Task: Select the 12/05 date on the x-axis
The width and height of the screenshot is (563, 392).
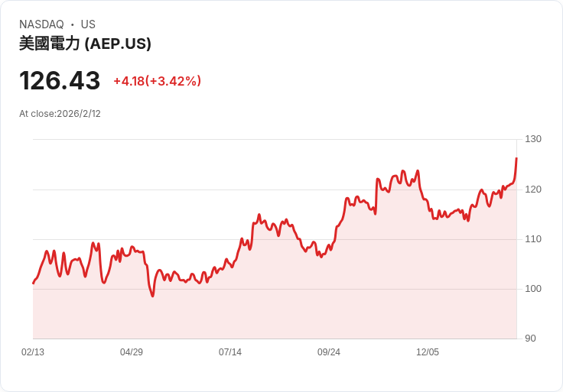Action: [x=428, y=352]
